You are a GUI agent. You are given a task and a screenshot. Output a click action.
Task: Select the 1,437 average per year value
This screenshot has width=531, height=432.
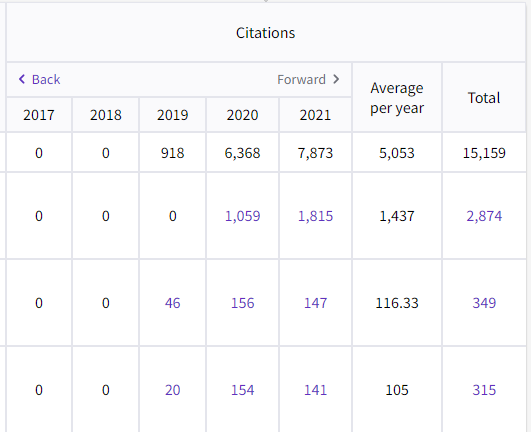click(397, 216)
